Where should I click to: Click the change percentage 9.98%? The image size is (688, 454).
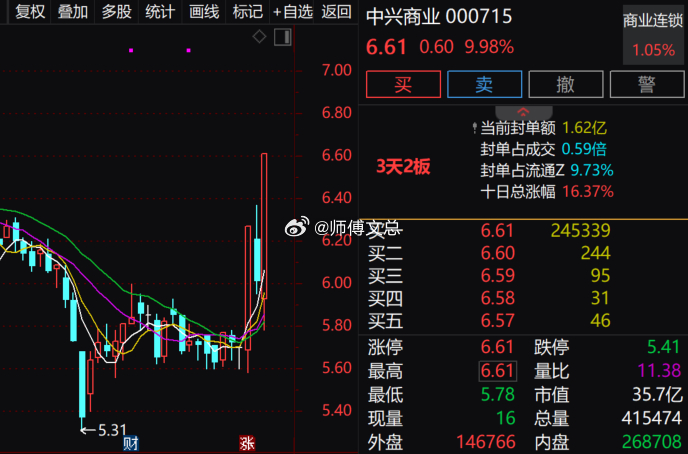[489, 47]
